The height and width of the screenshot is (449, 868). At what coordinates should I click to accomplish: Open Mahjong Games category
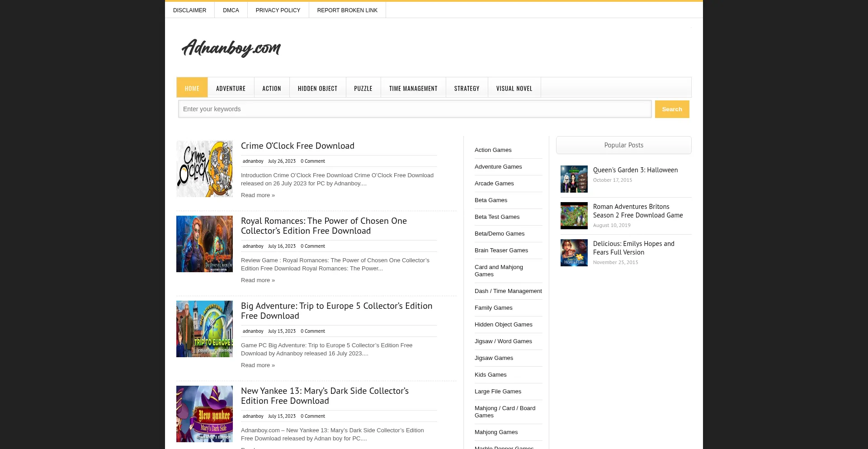coord(496,432)
